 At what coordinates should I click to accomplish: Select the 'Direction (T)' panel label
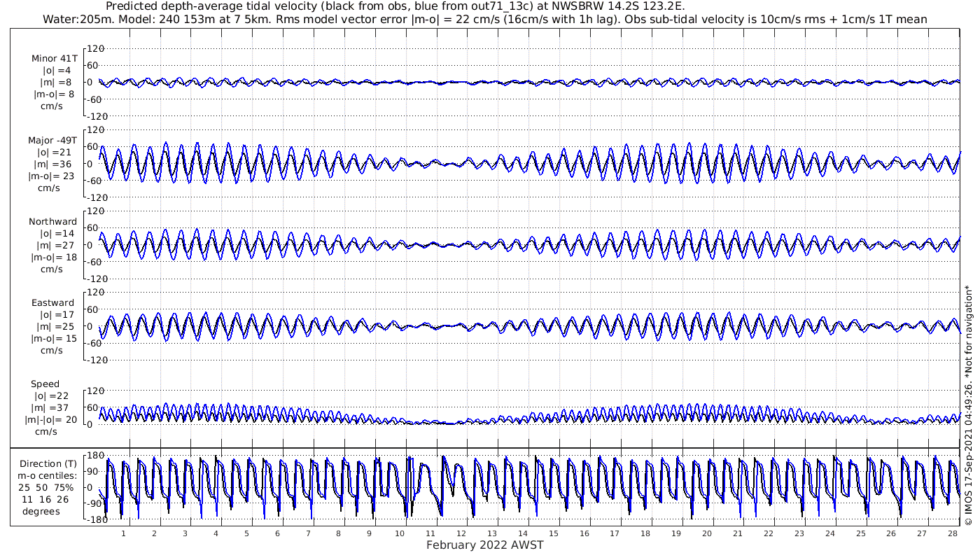[48, 464]
